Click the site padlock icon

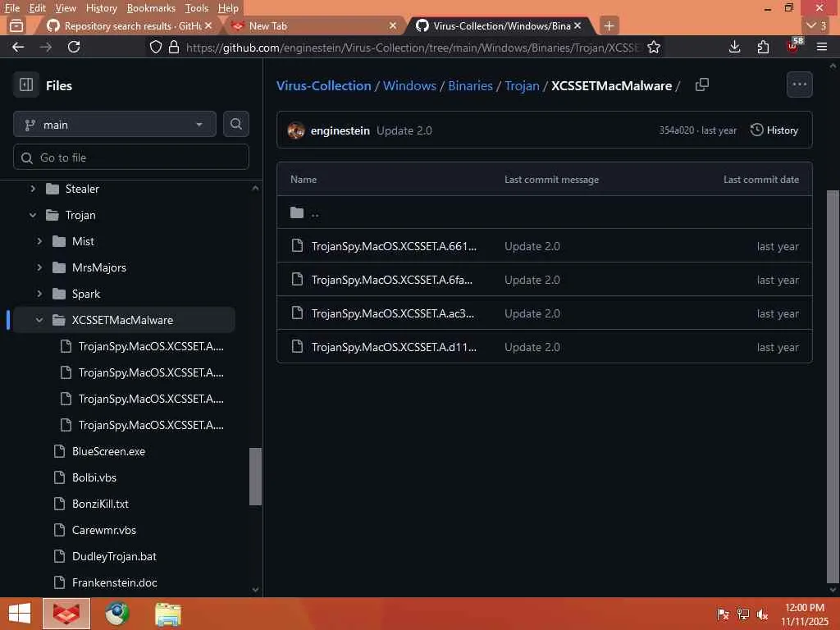point(174,47)
